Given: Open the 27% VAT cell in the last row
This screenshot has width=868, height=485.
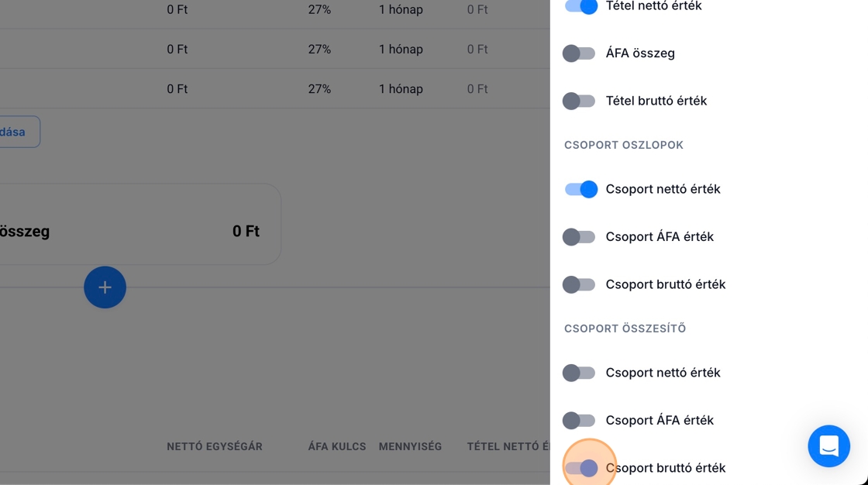Looking at the screenshot, I should click(319, 89).
